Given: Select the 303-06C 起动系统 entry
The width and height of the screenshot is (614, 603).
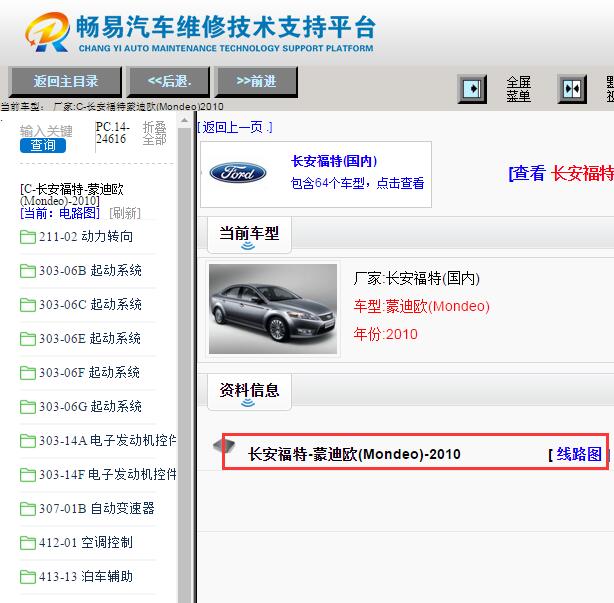Looking at the screenshot, I should pyautogui.click(x=90, y=305).
